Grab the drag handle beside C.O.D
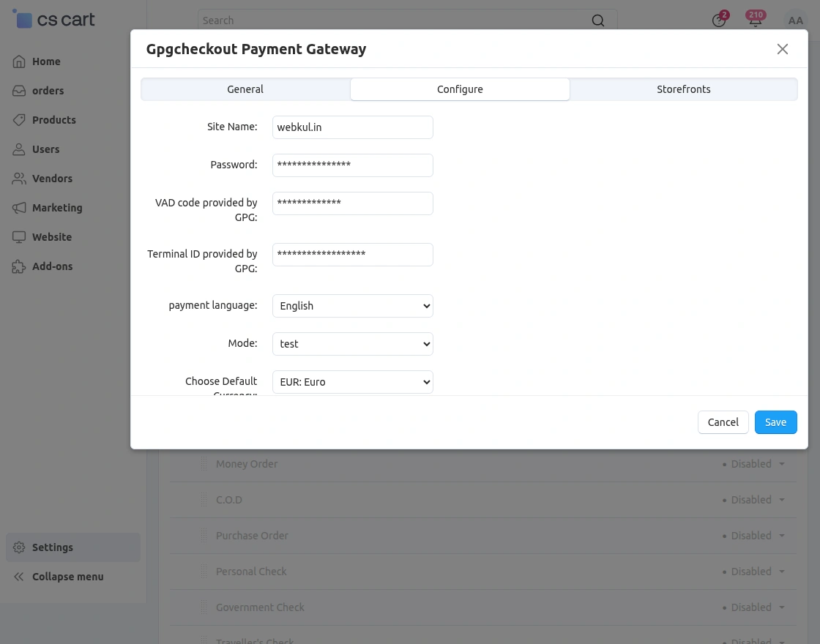The width and height of the screenshot is (820, 644). tap(204, 500)
